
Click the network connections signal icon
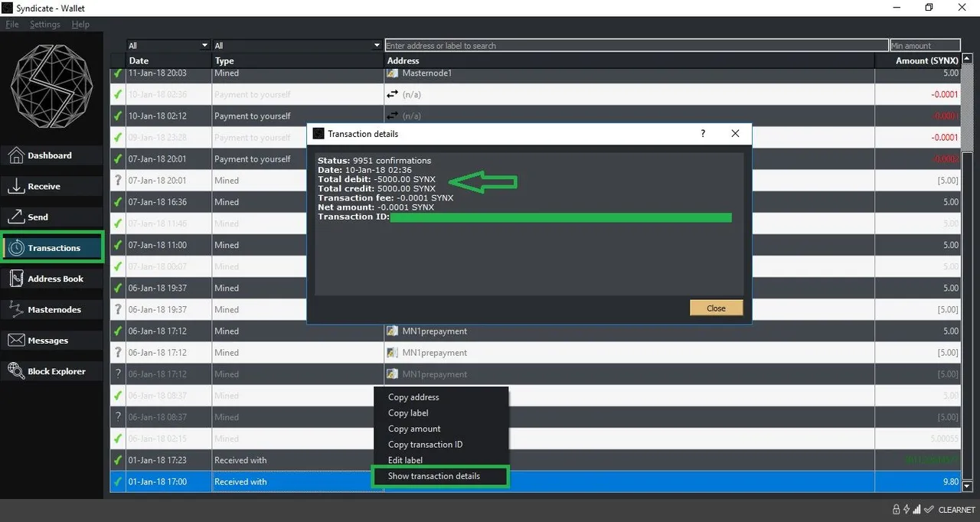pyautogui.click(x=916, y=509)
